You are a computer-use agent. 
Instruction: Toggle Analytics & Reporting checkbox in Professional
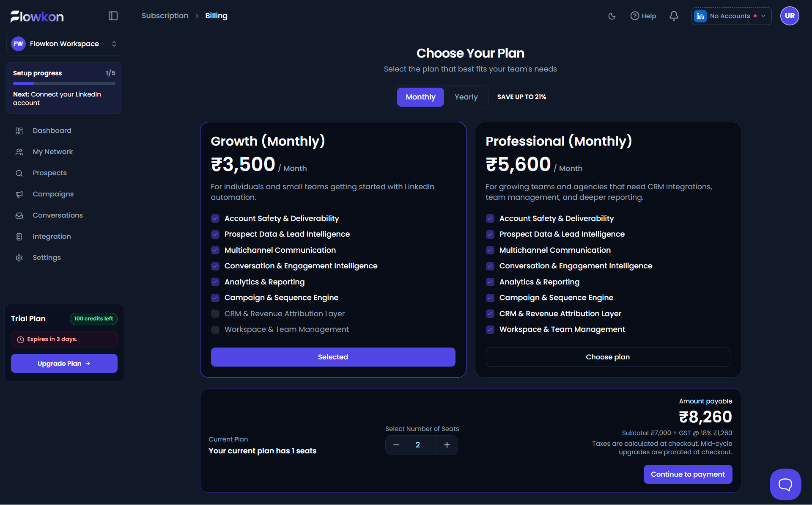(x=490, y=282)
